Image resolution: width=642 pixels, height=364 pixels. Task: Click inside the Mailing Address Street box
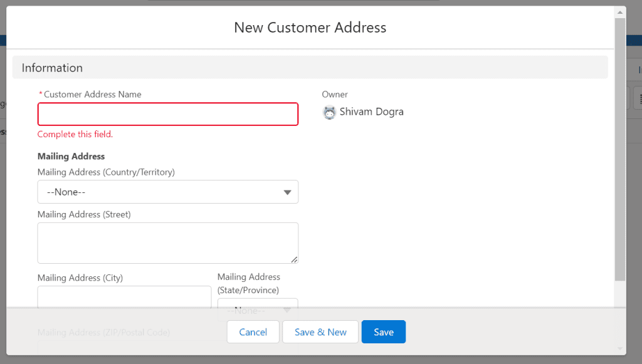[x=167, y=242]
